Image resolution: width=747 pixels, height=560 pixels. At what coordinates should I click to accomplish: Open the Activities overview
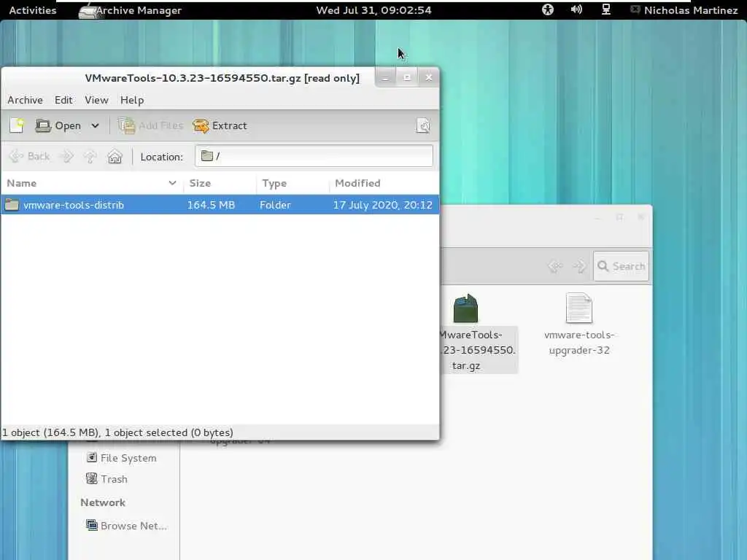[x=32, y=10]
